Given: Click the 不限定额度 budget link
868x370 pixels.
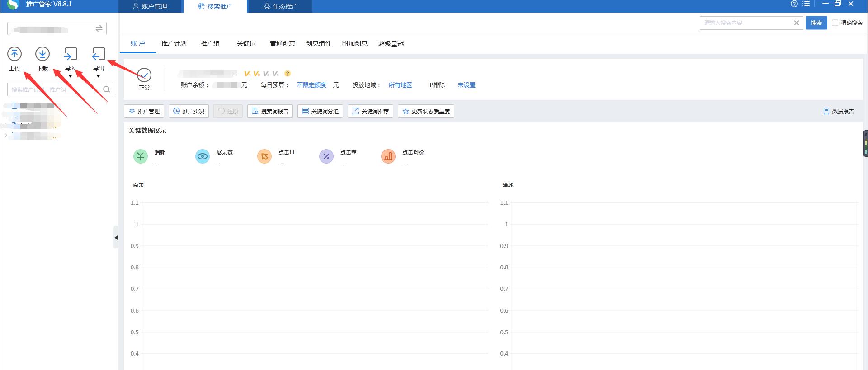Looking at the screenshot, I should (311, 85).
